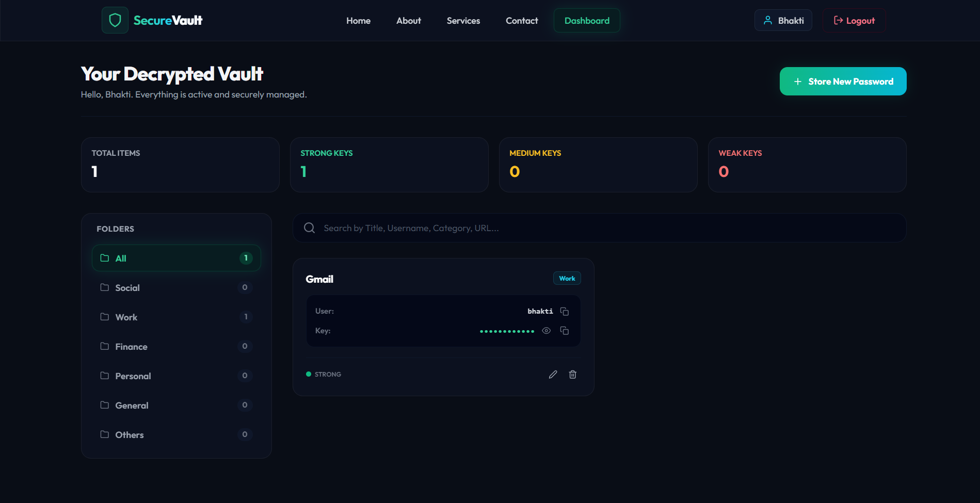Click the FOLDERS section header

tap(116, 229)
